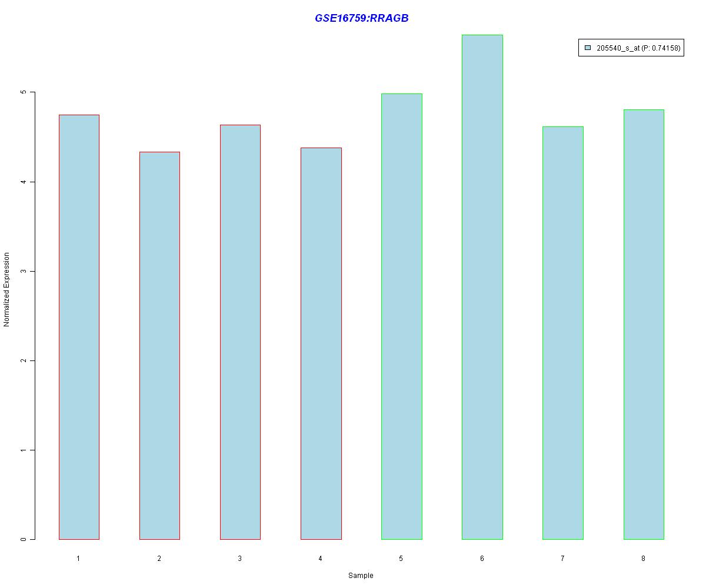This screenshot has width=706, height=588.
Task: Click the light blue legend swatch
Action: tap(587, 48)
